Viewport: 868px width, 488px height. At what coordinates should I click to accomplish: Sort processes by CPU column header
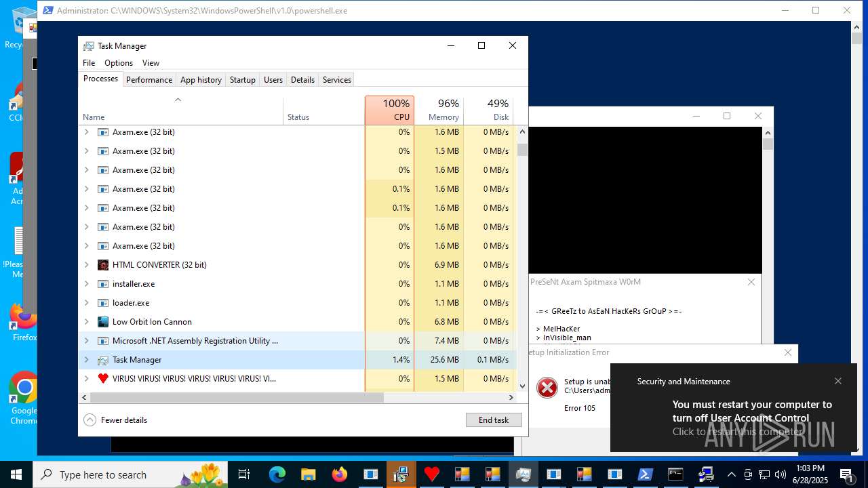click(x=389, y=110)
